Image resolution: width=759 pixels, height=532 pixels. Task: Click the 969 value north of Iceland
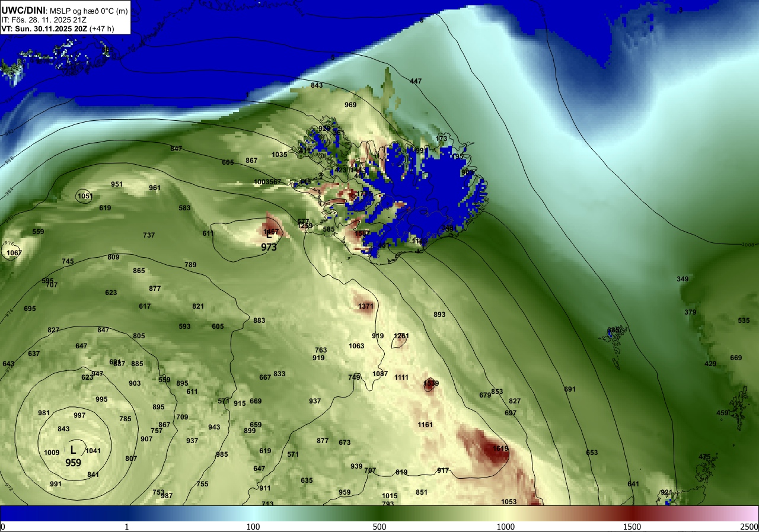click(x=350, y=105)
